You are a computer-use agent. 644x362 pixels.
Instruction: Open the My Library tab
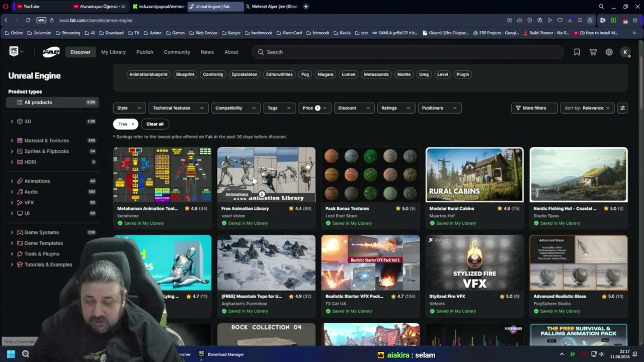113,52
